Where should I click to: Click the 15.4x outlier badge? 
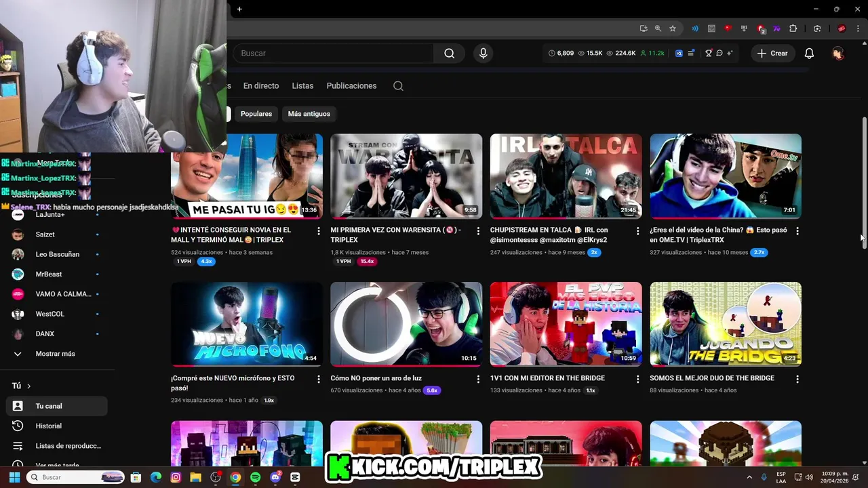tap(367, 262)
